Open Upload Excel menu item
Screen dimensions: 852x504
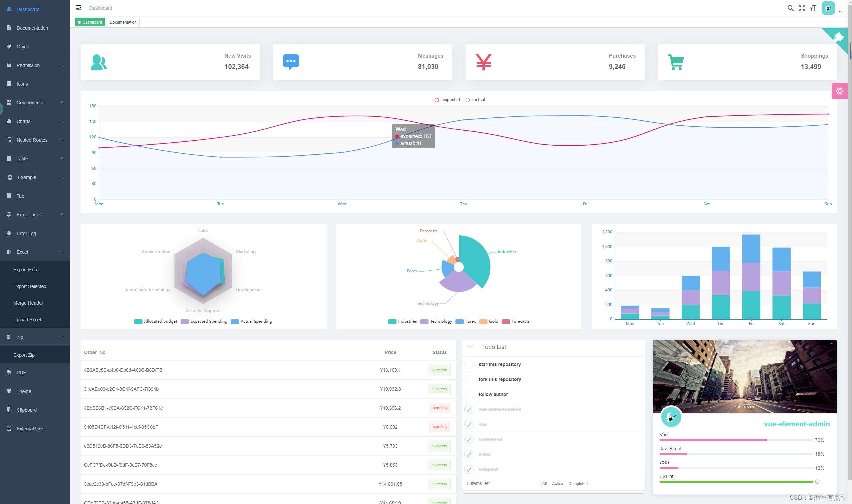click(x=35, y=320)
